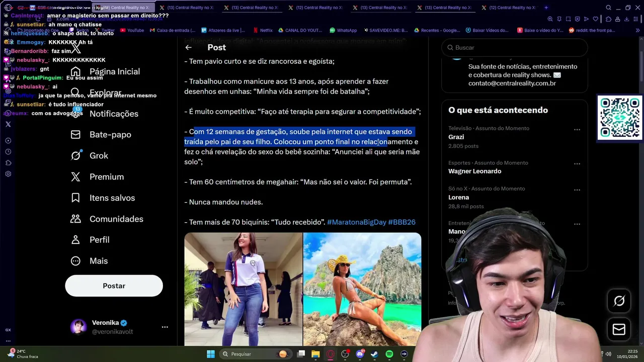644x362 pixels.
Task: Click the browser tab search magnifier
Action: [608, 8]
